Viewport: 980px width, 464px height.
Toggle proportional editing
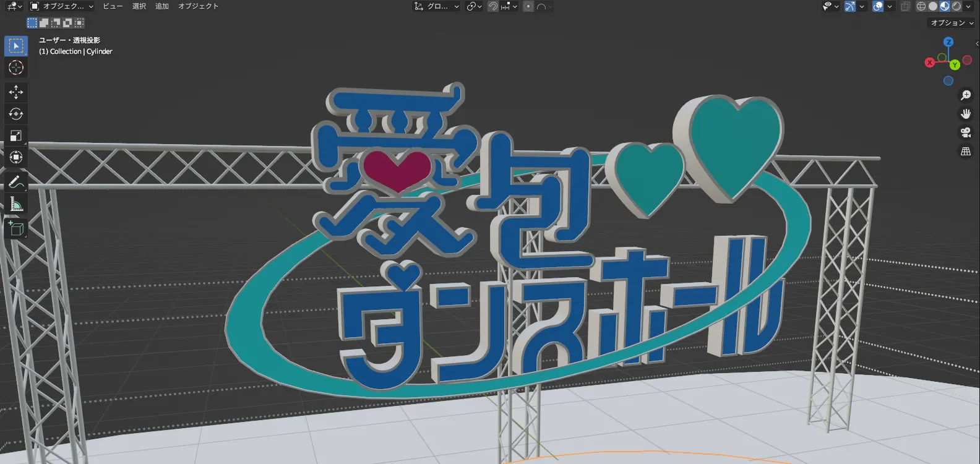pyautogui.click(x=528, y=6)
